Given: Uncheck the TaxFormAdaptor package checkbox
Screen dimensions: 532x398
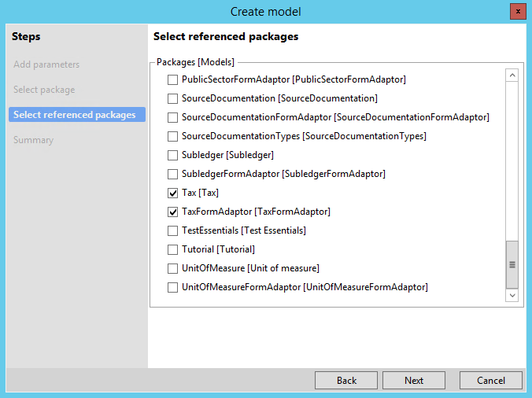Looking at the screenshot, I should (172, 212).
